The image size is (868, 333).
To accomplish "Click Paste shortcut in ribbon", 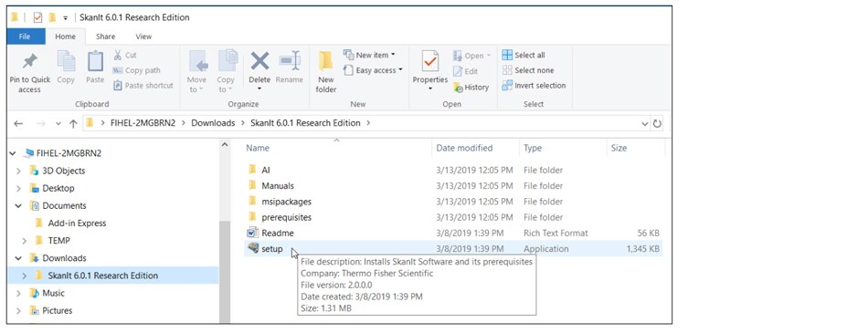I will point(143,85).
